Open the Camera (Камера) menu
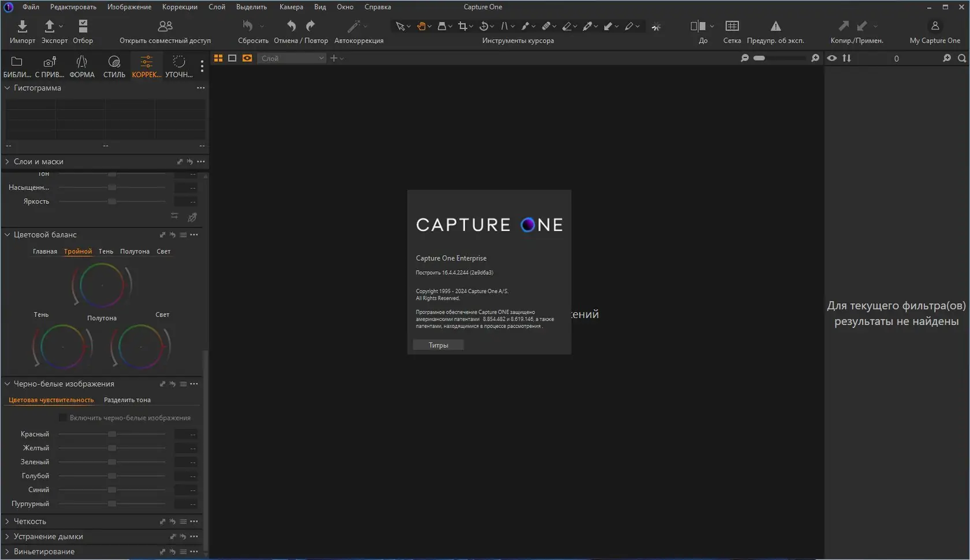 point(291,7)
